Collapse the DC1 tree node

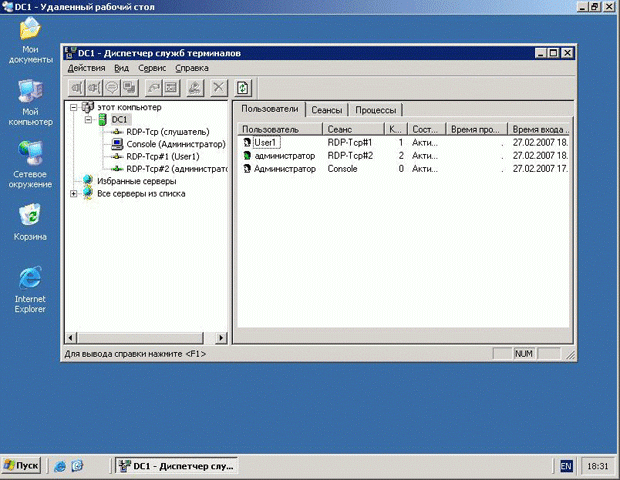[89, 119]
